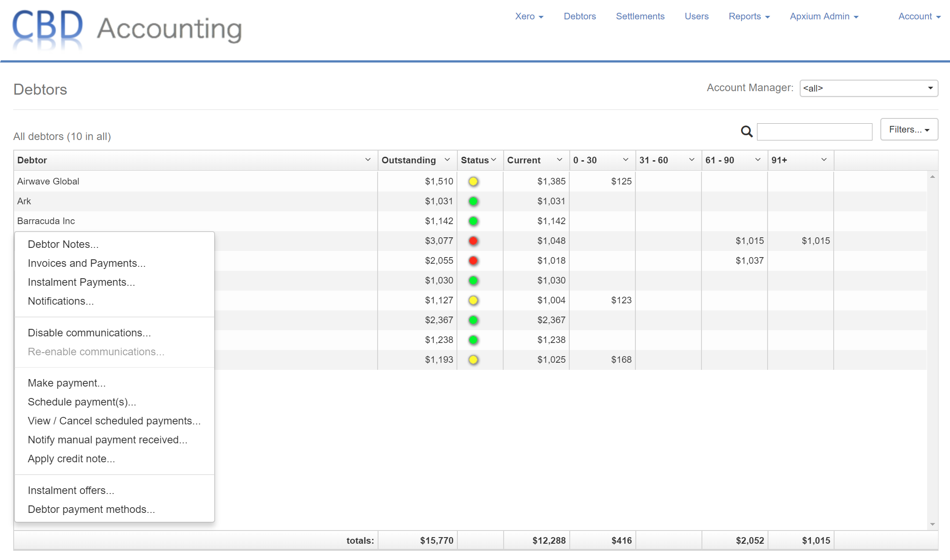Click the red status dot for $3,077

pos(473,241)
